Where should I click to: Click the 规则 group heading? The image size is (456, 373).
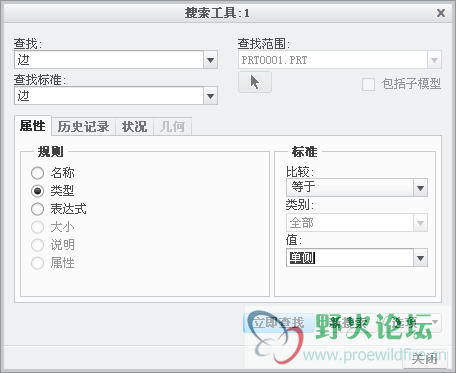pyautogui.click(x=50, y=152)
